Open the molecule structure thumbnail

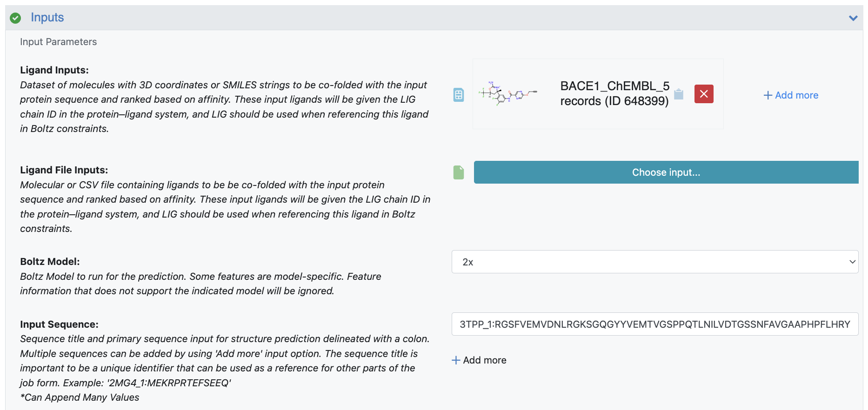[508, 94]
